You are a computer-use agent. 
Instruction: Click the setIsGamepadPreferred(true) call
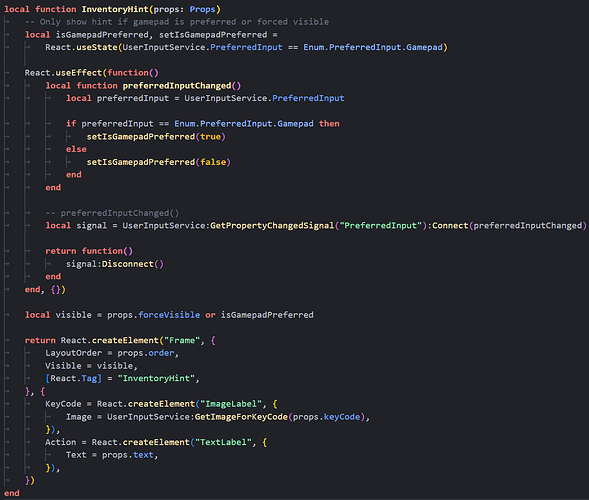[x=156, y=137]
